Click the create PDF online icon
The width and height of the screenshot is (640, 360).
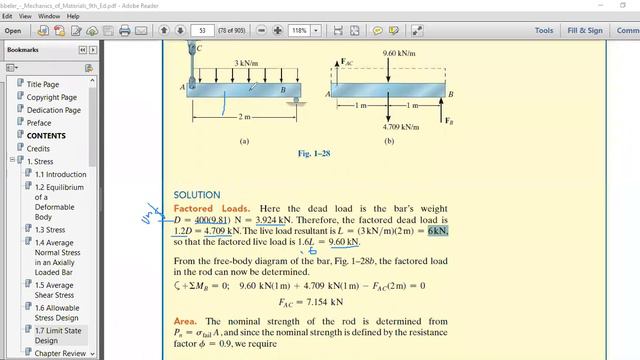60,31
